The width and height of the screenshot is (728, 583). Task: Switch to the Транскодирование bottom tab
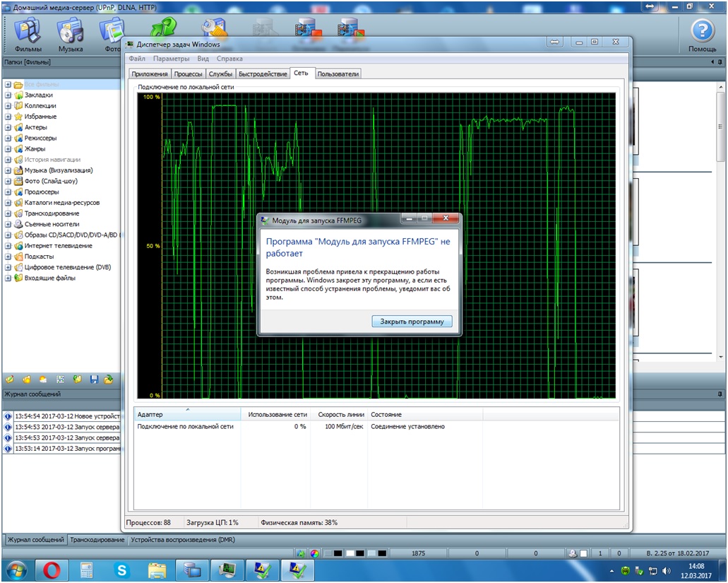[97, 540]
